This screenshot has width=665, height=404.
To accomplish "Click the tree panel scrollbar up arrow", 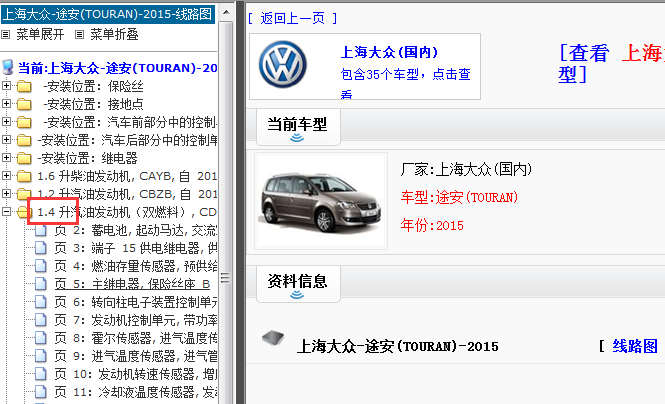I will [226, 12].
